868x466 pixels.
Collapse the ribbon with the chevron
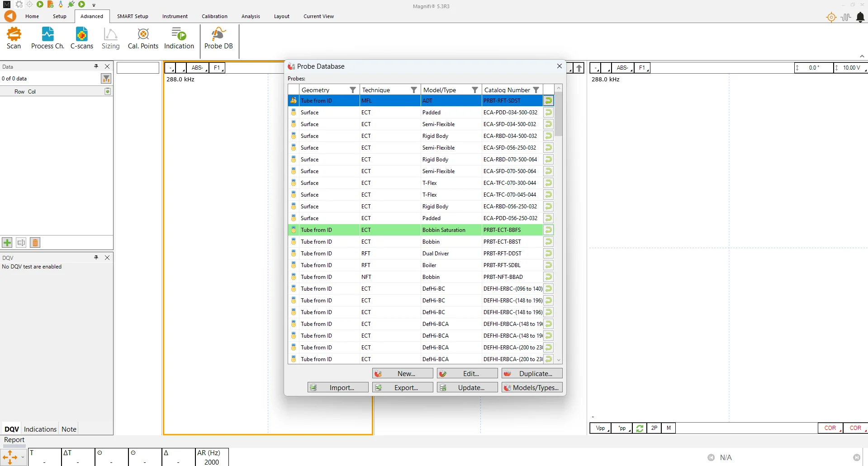862,56
